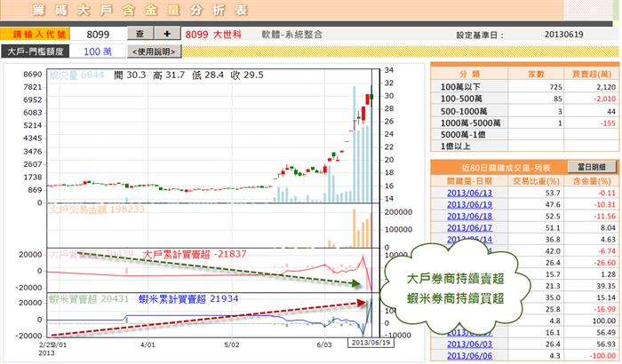Image resolution: width=622 pixels, height=364 pixels.
Task: Select the 近80日關鍵成交量-列表 table title
Action: tap(506, 168)
